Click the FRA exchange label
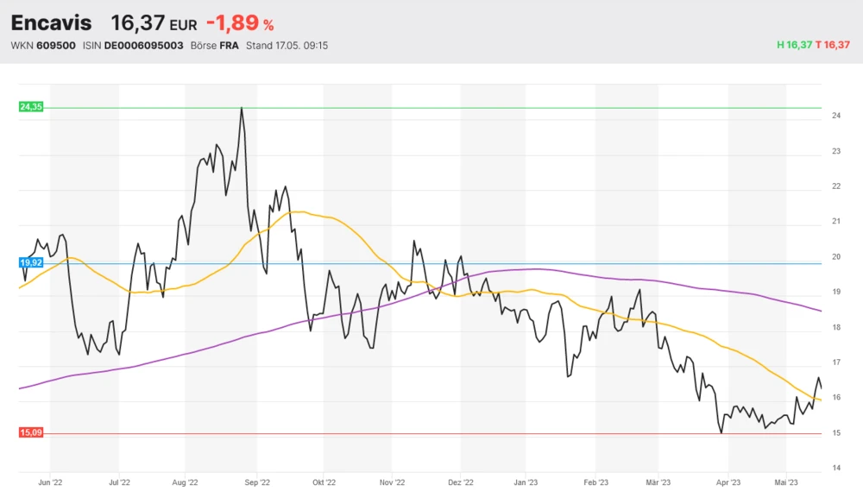The height and width of the screenshot is (504, 863). pos(228,46)
